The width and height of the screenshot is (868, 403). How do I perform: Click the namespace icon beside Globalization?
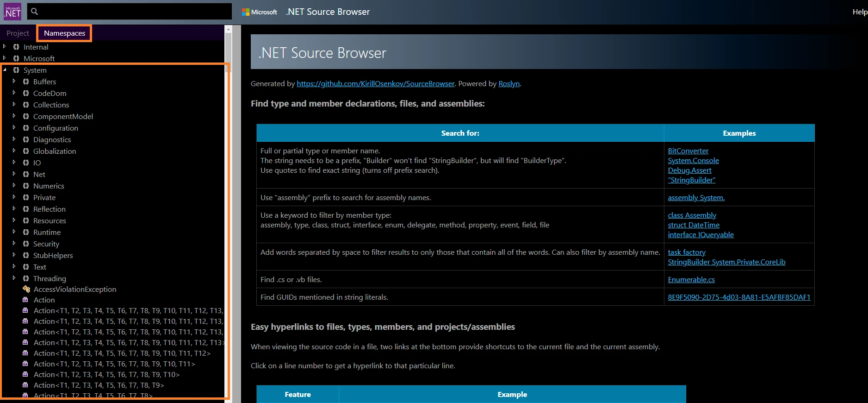coord(26,151)
